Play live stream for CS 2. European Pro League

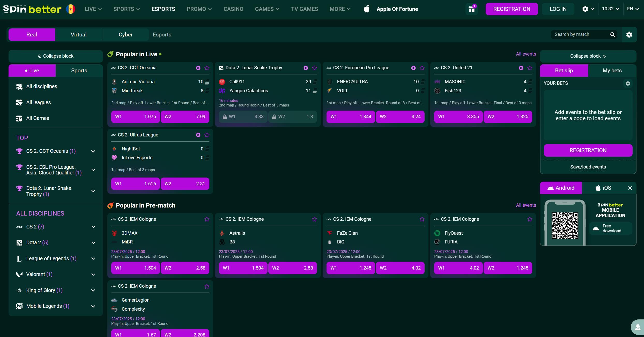point(413,68)
